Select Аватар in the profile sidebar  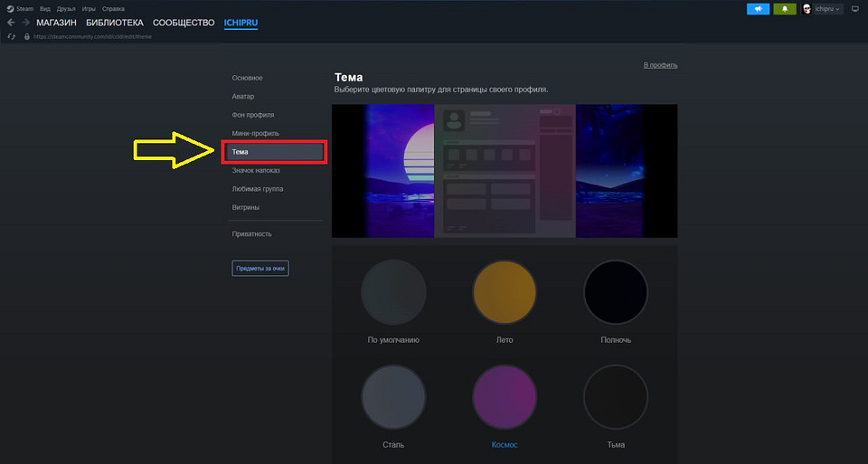[243, 96]
